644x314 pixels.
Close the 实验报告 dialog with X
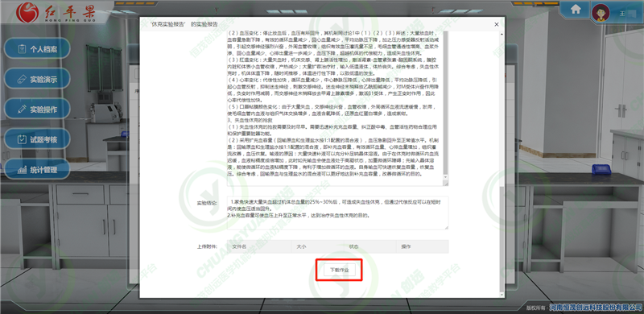[x=497, y=24]
